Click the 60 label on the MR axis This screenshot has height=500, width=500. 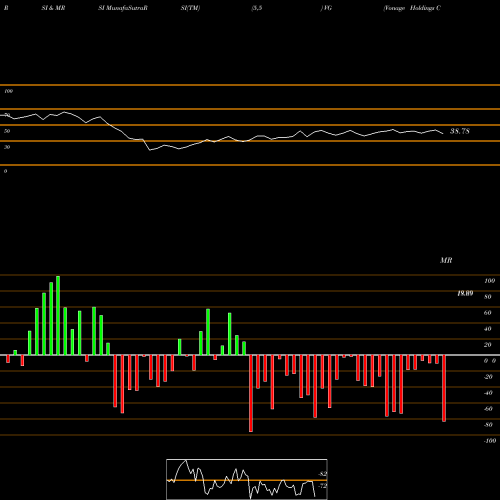pos(488,313)
